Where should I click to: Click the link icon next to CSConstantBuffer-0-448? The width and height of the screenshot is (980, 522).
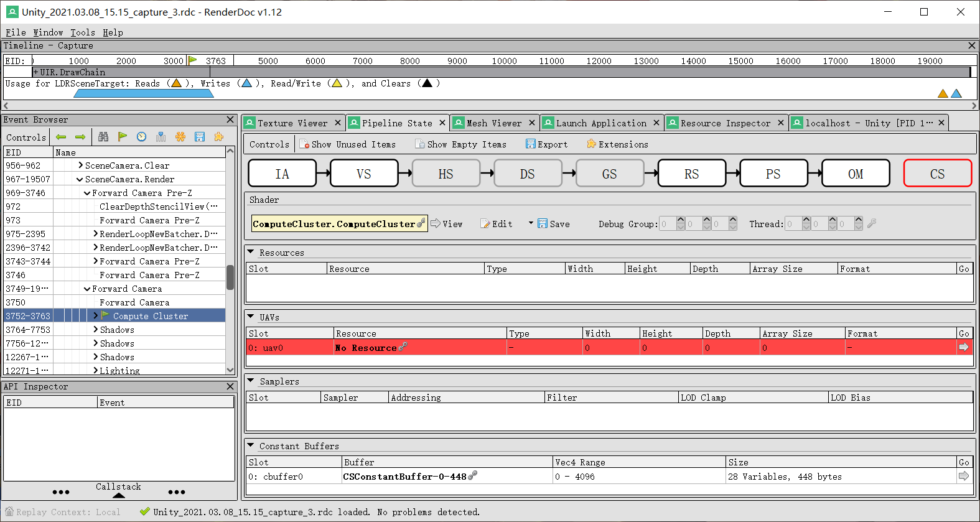(x=472, y=476)
